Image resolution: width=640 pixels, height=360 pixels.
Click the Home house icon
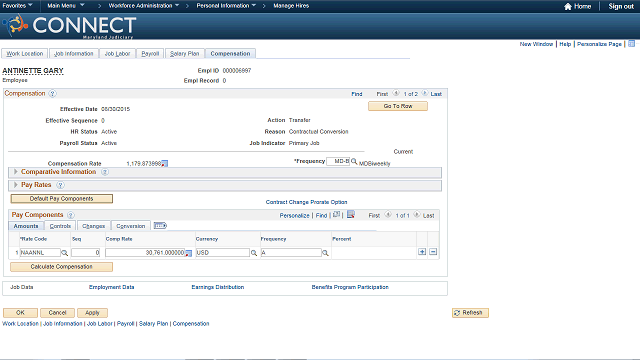[568, 6]
